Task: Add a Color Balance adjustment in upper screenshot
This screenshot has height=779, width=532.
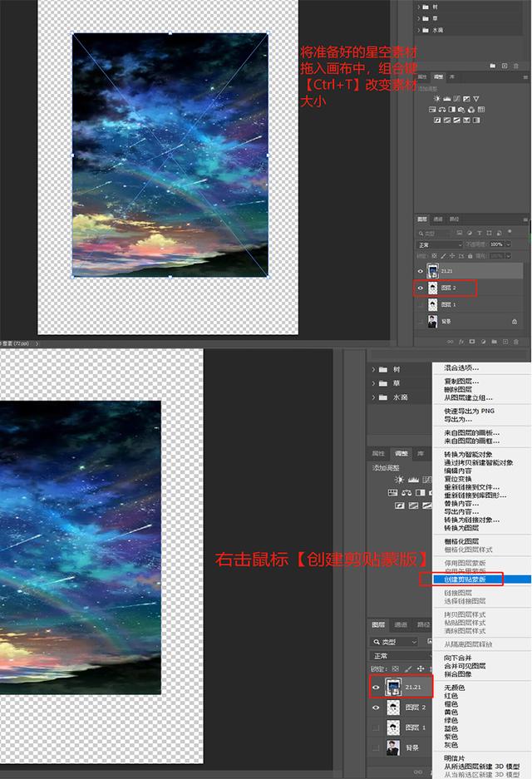Action: pos(442,110)
